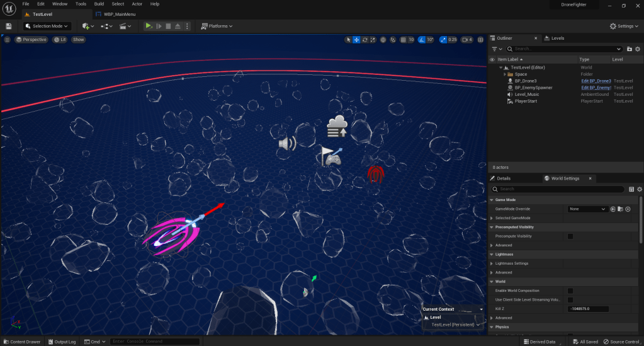Click the Save current level icon
Viewport: 644px width, 346px height.
(x=9, y=26)
